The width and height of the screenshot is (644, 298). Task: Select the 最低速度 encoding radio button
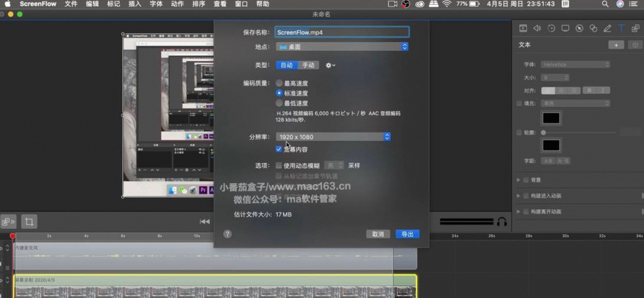click(x=279, y=103)
